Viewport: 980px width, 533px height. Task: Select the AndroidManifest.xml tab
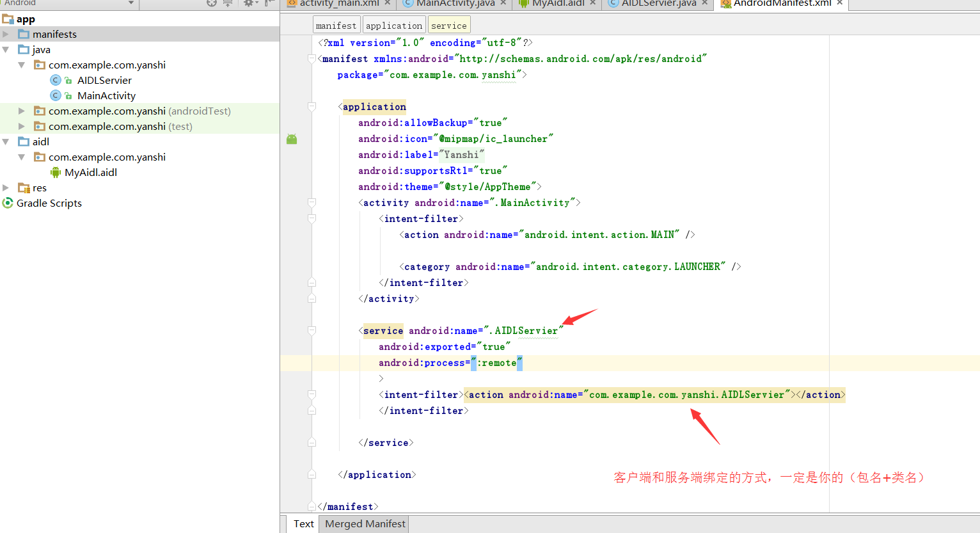tap(782, 4)
